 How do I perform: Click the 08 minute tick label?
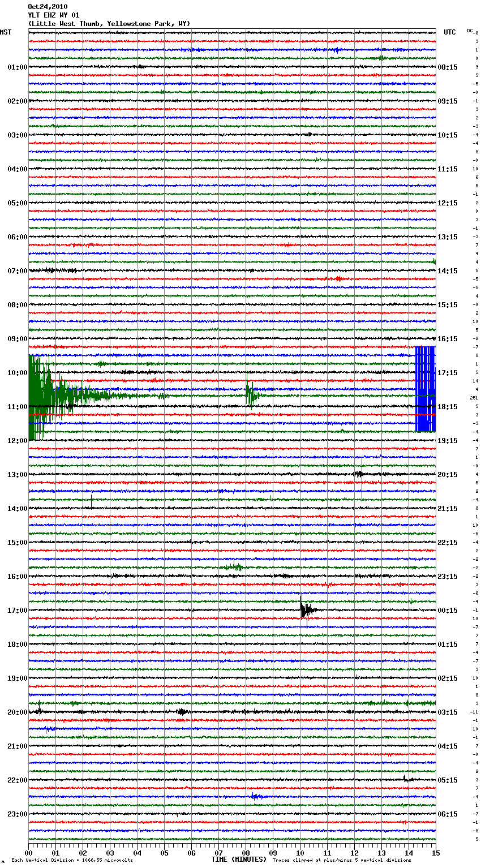246,853
